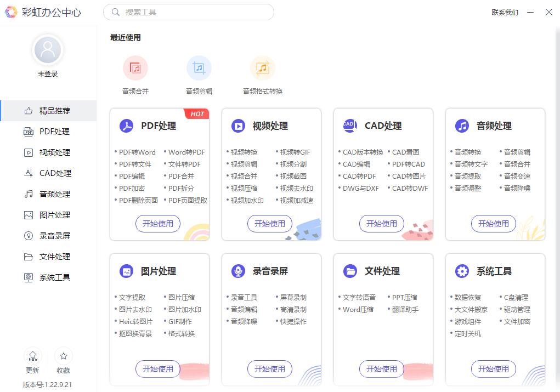Viewport: 560px width, 392px height.
Task: Select the 视频转GIF link
Action: click(295, 152)
